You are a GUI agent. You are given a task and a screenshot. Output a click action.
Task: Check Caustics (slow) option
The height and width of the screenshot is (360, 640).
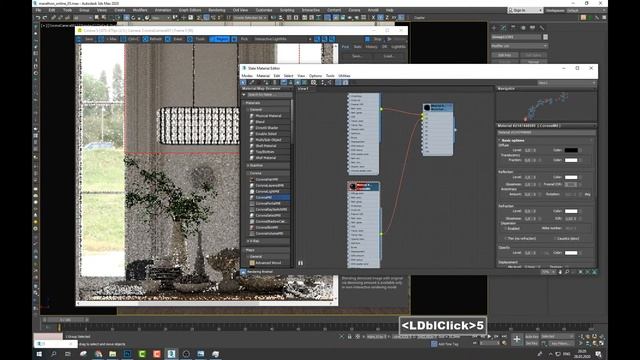point(556,238)
